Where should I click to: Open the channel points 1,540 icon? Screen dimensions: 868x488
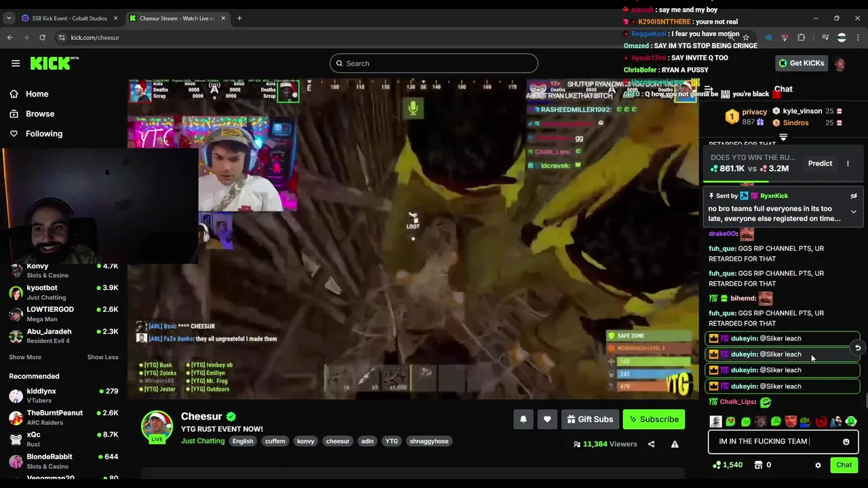(x=728, y=465)
